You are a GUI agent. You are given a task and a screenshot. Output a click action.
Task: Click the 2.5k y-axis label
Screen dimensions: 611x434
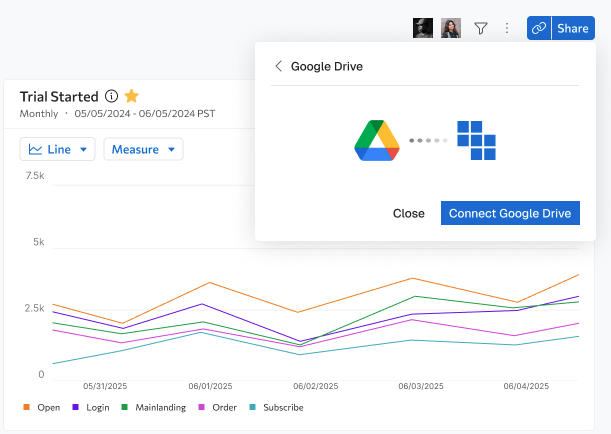pos(34,308)
